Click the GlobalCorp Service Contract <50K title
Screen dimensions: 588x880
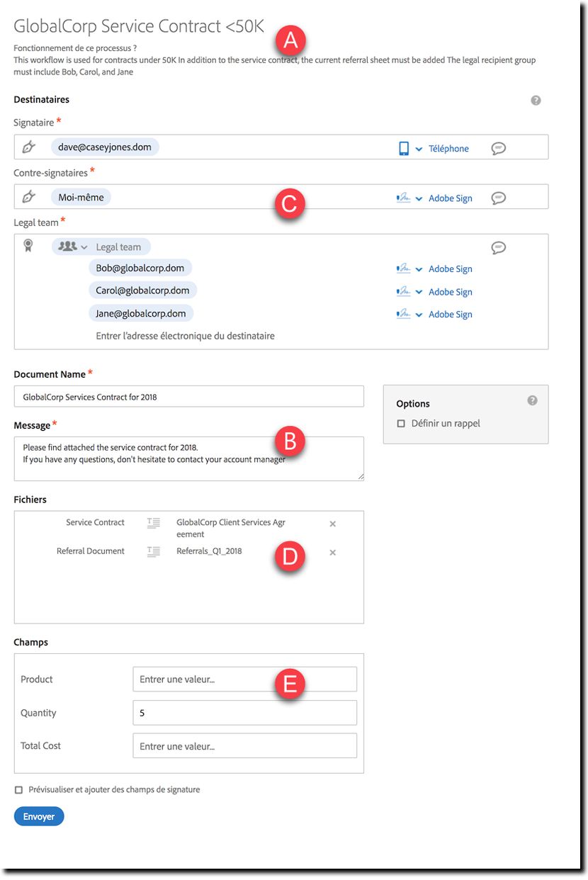(139, 26)
